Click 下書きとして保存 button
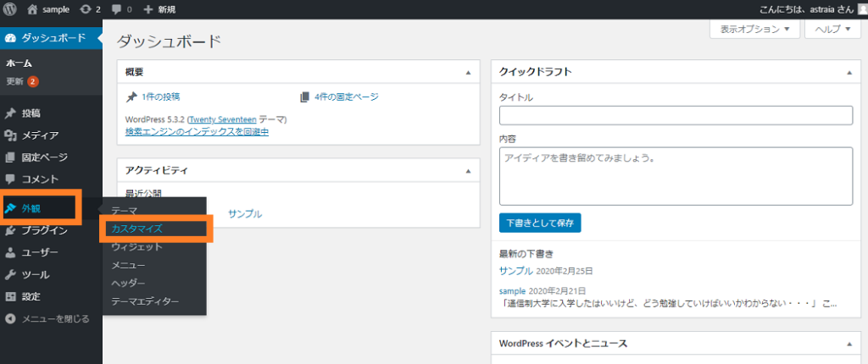This screenshot has height=364, width=868. coord(540,223)
